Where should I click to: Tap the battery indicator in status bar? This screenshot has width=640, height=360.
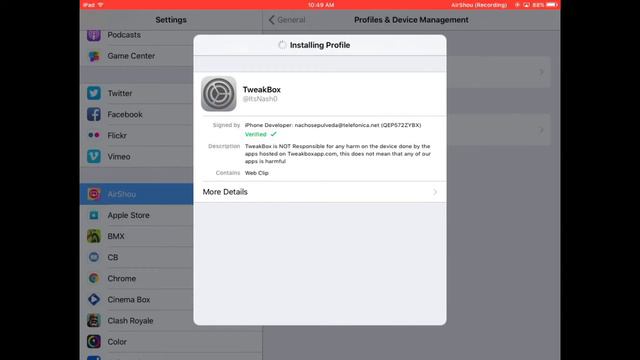tap(552, 5)
